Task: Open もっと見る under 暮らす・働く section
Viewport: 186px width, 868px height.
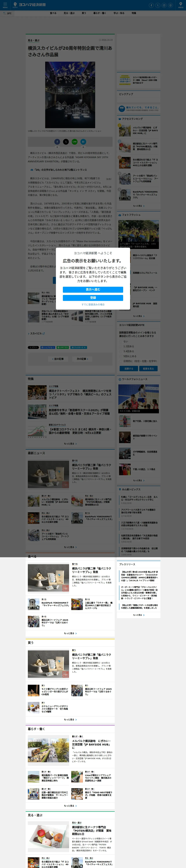Action: pyautogui.click(x=70, y=806)
